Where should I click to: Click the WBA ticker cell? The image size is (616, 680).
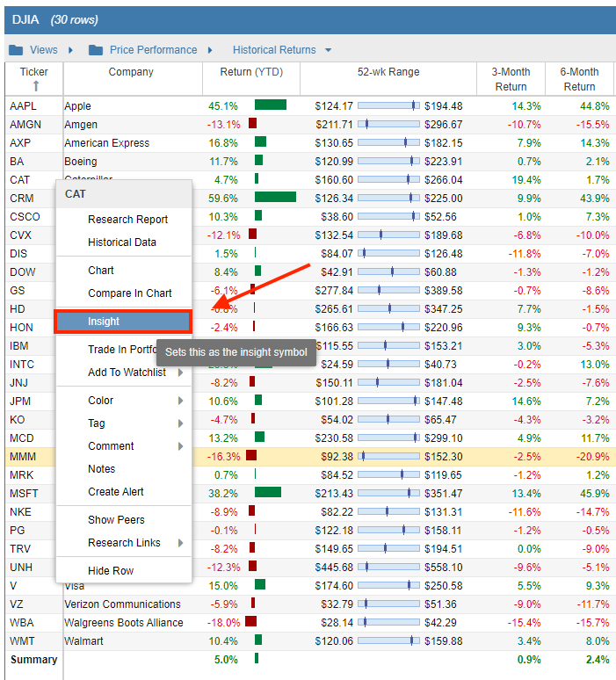click(22, 623)
